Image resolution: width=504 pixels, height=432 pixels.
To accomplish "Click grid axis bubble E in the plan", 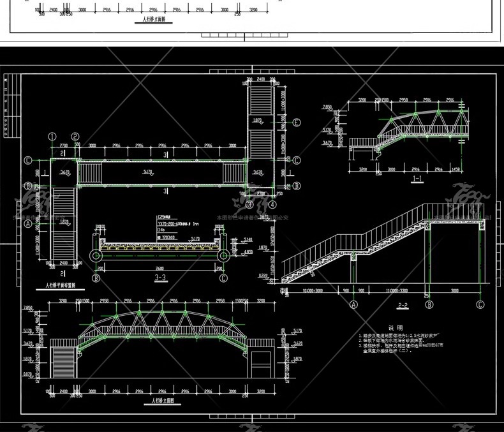I will pos(297,123).
